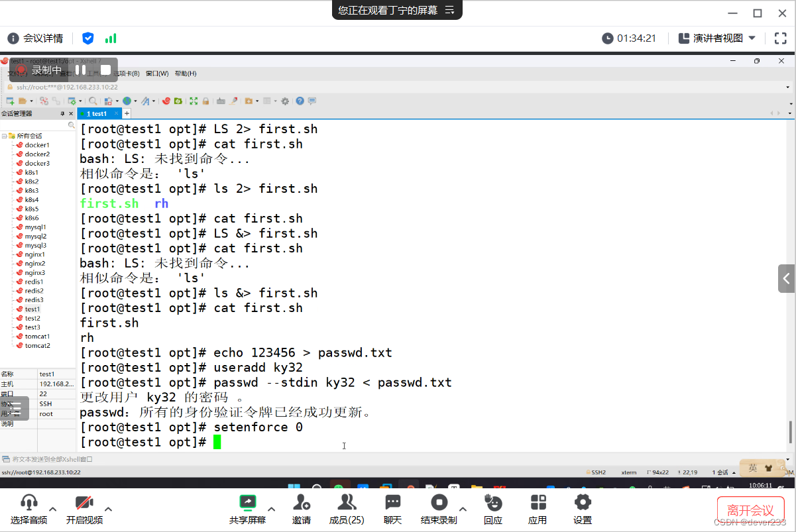The image size is (796, 532).
Task: Enter fullscreen mode in meeting window
Action: tap(781, 38)
